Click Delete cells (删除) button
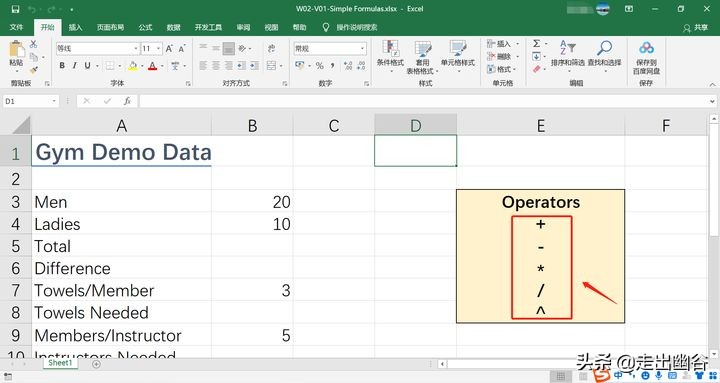The height and width of the screenshot is (383, 720). 502,56
